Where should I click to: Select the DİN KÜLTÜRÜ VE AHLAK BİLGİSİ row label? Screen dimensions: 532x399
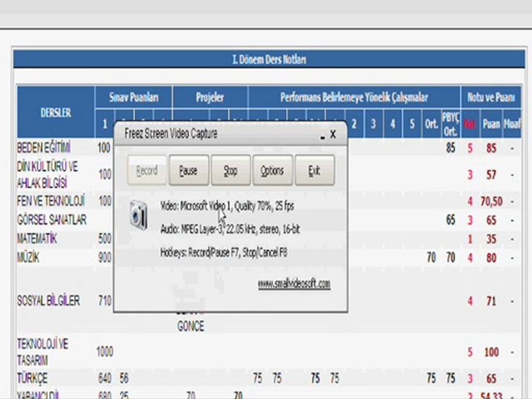point(47,175)
